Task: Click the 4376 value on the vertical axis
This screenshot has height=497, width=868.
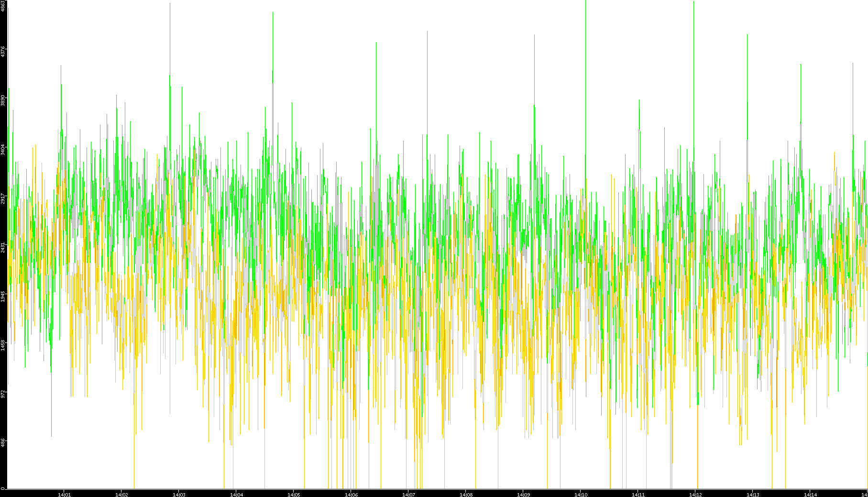Action: pos(3,52)
